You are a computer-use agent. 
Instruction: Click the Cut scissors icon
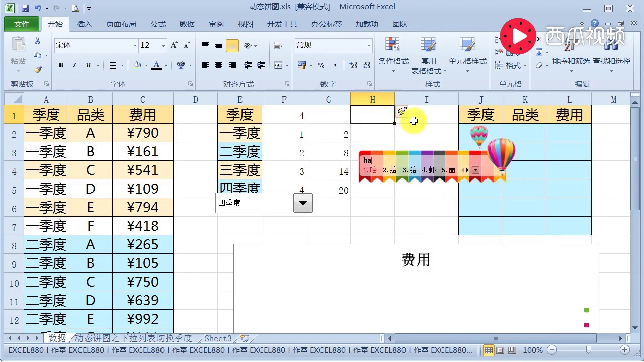pos(38,41)
